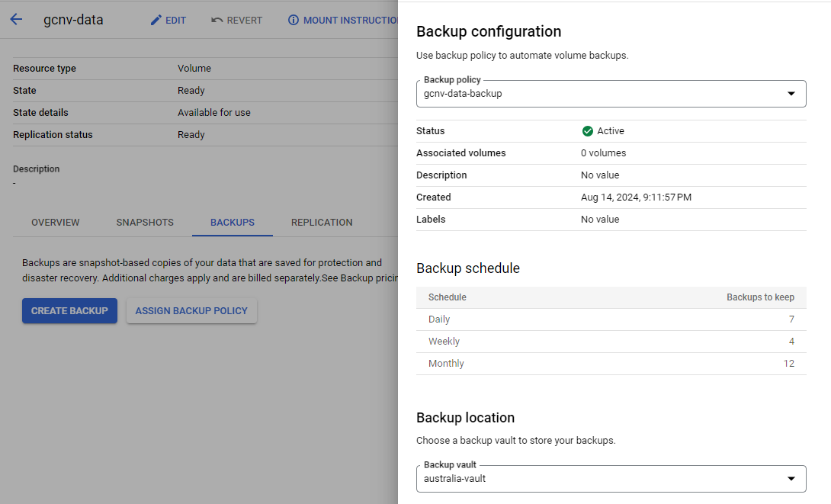
Task: Select the Weekly schedule row
Action: pyautogui.click(x=611, y=342)
